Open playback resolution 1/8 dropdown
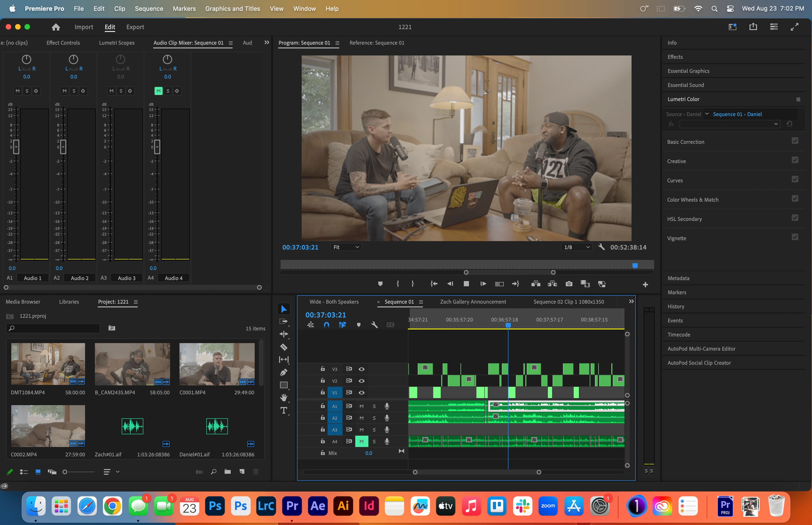The width and height of the screenshot is (812, 525). [577, 247]
